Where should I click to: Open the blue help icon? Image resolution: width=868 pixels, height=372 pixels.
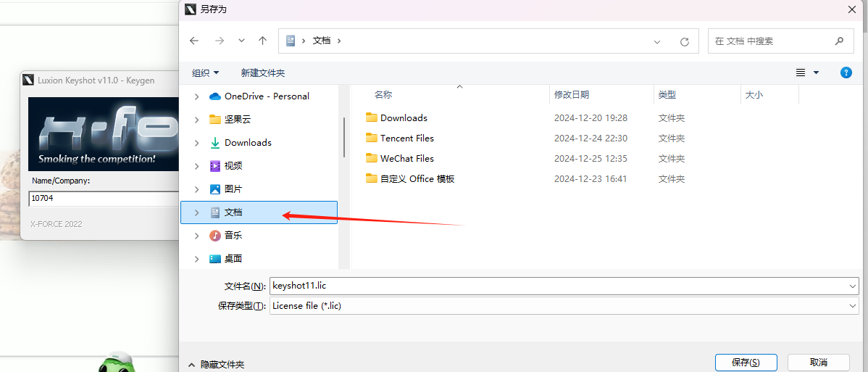click(846, 73)
